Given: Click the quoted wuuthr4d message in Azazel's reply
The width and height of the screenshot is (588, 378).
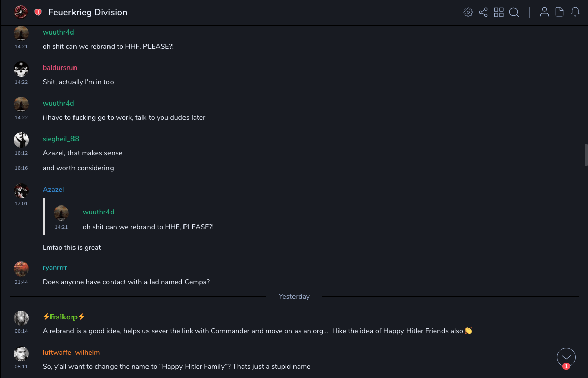Looking at the screenshot, I should [x=148, y=227].
